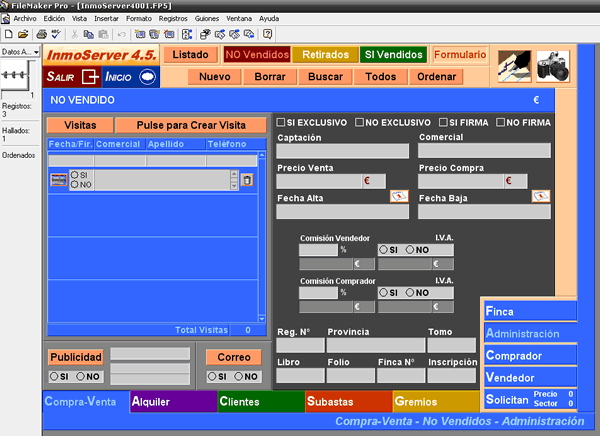Click the record icon next to Help
This screenshot has width=600, height=436.
click(249, 34)
